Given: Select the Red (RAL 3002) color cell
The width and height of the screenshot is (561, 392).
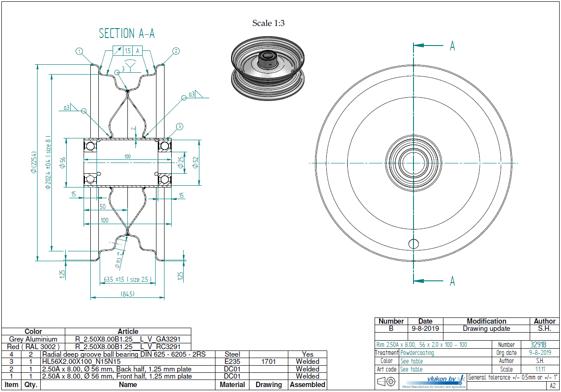Looking at the screenshot, I should pyautogui.click(x=34, y=347).
